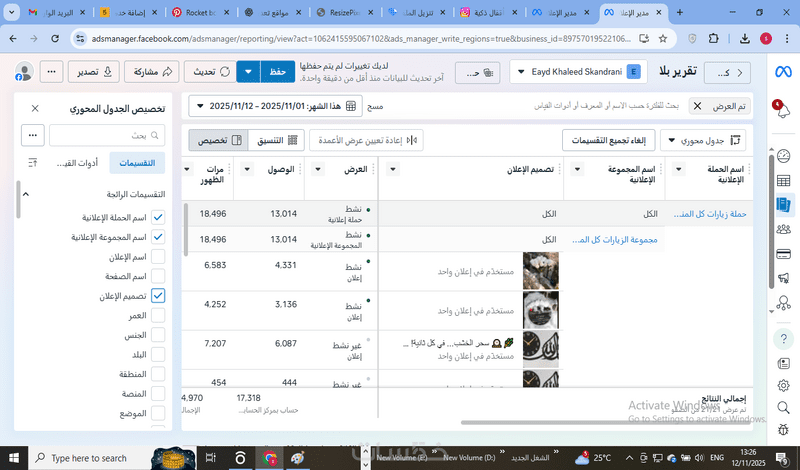Click إعادة تعيين عرض الأعمدة button
This screenshot has width=800, height=470.
(366, 140)
